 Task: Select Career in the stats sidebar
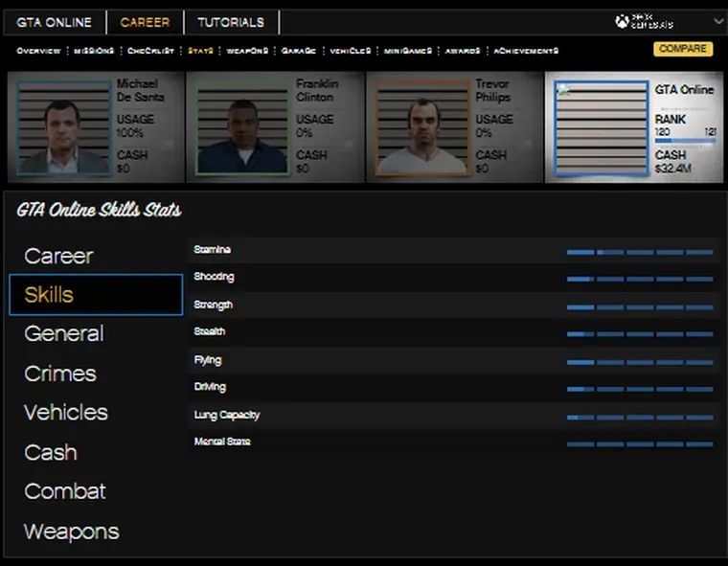tap(58, 256)
